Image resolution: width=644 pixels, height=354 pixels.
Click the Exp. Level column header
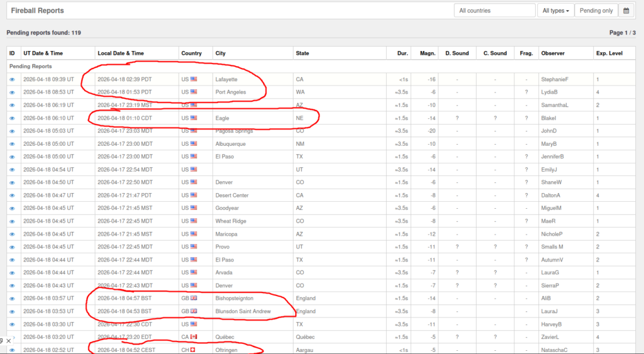click(609, 53)
